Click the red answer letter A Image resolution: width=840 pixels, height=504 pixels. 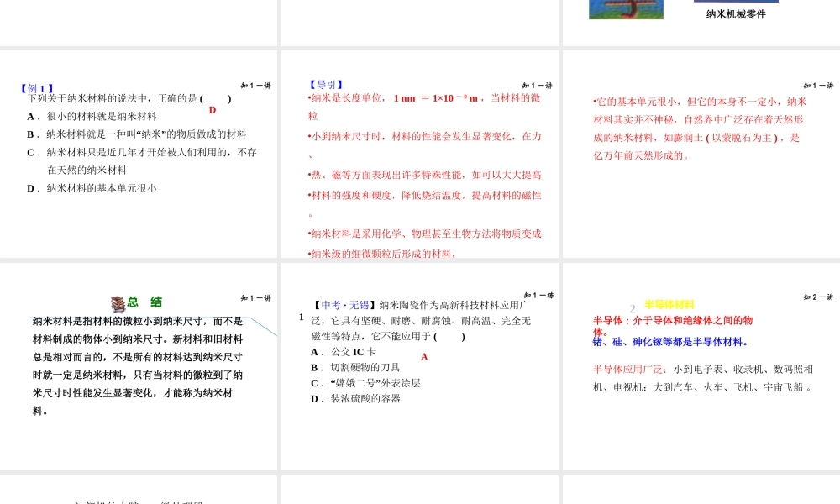(x=424, y=357)
